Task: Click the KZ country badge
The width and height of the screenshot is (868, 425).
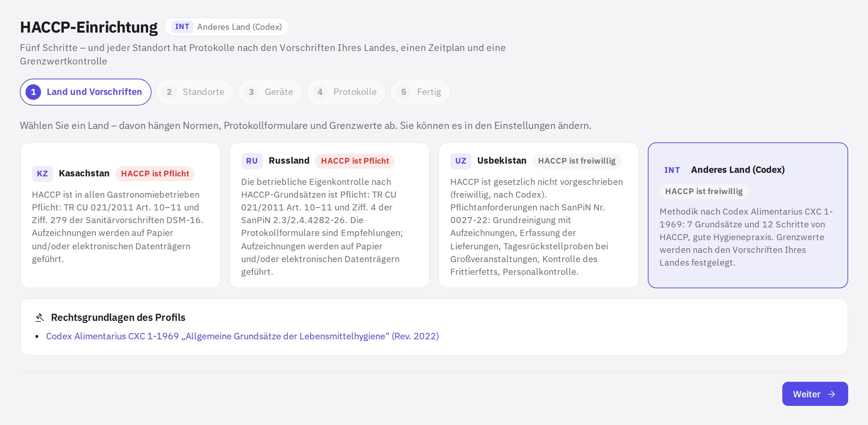Action: coord(42,174)
